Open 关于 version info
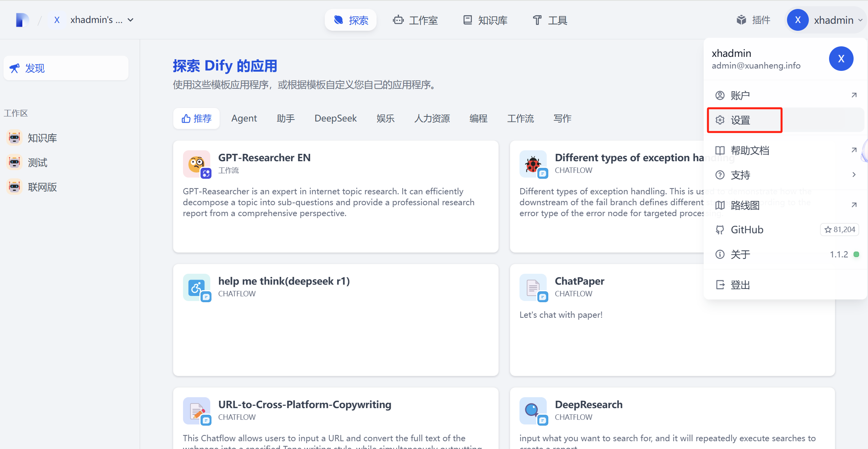 pos(786,254)
